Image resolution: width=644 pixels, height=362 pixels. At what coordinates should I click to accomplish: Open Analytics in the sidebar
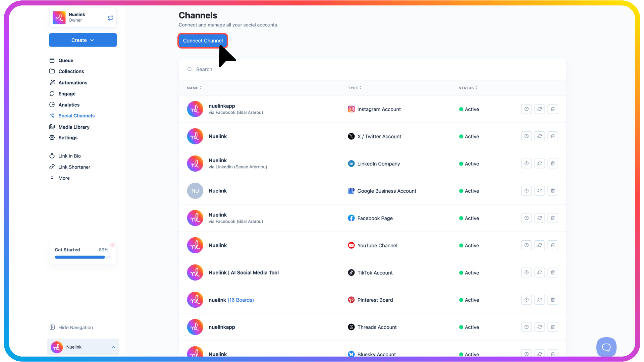pyautogui.click(x=69, y=105)
